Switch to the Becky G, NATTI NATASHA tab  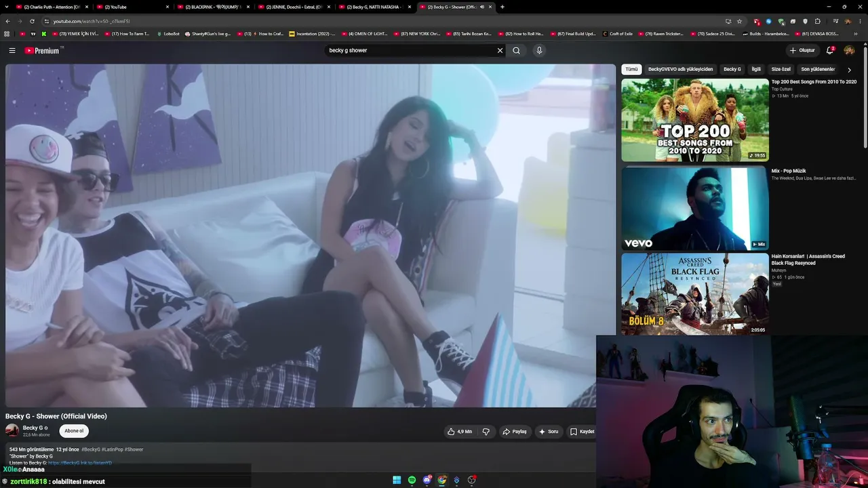point(374,7)
